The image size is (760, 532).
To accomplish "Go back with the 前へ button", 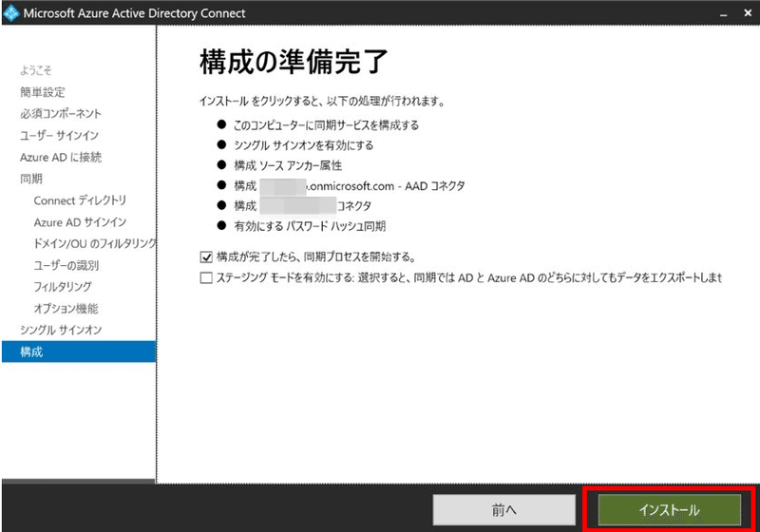I will (504, 510).
